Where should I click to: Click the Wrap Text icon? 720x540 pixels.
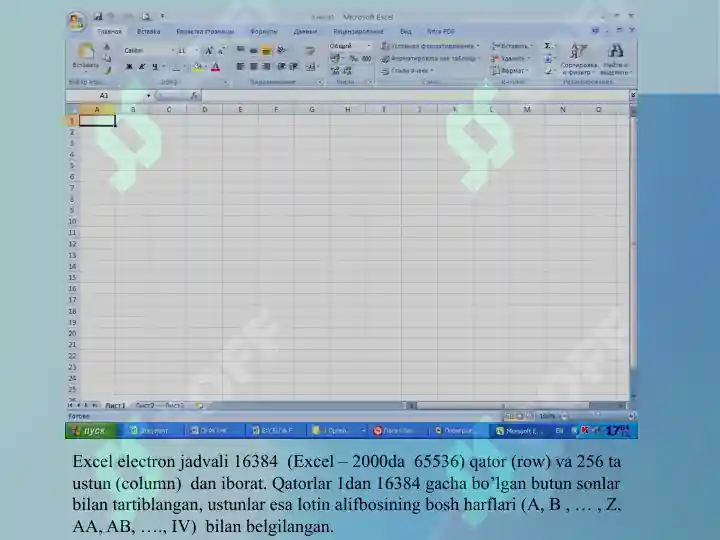[x=310, y=50]
